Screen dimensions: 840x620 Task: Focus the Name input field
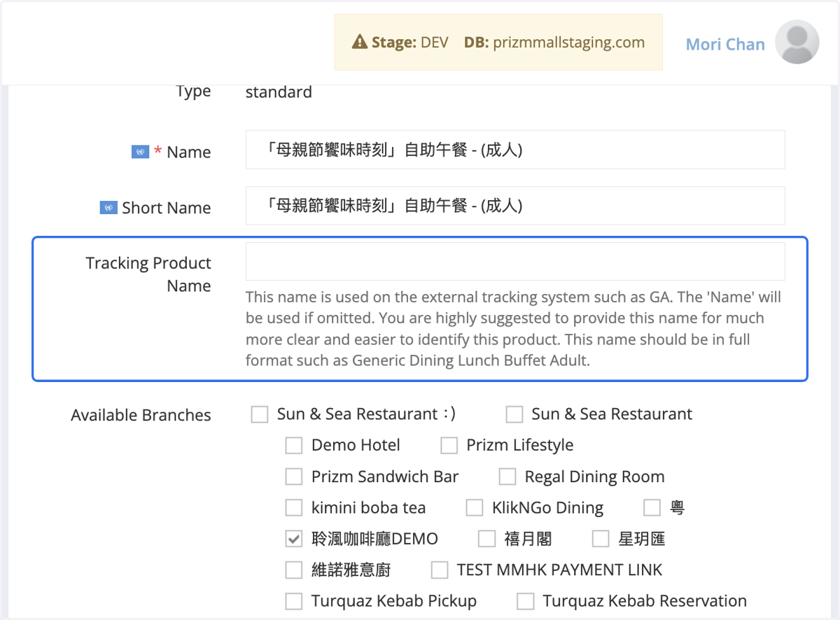click(x=515, y=149)
